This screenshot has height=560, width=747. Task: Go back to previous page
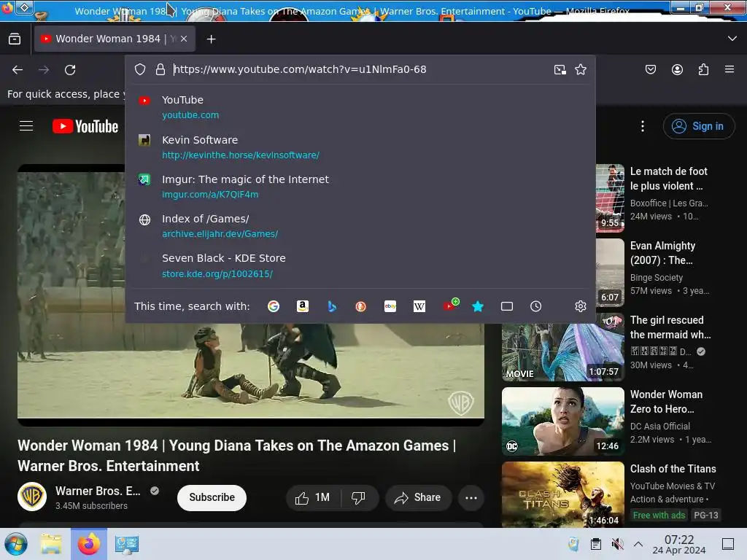(18, 70)
